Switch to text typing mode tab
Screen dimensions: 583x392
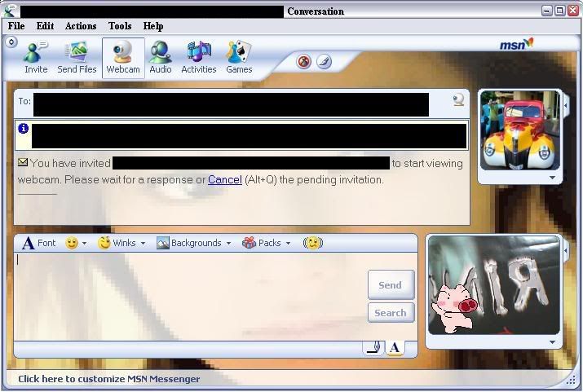[x=395, y=348]
